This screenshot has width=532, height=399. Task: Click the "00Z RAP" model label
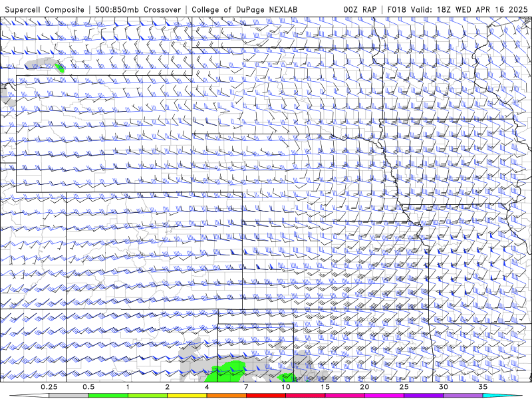pos(360,9)
